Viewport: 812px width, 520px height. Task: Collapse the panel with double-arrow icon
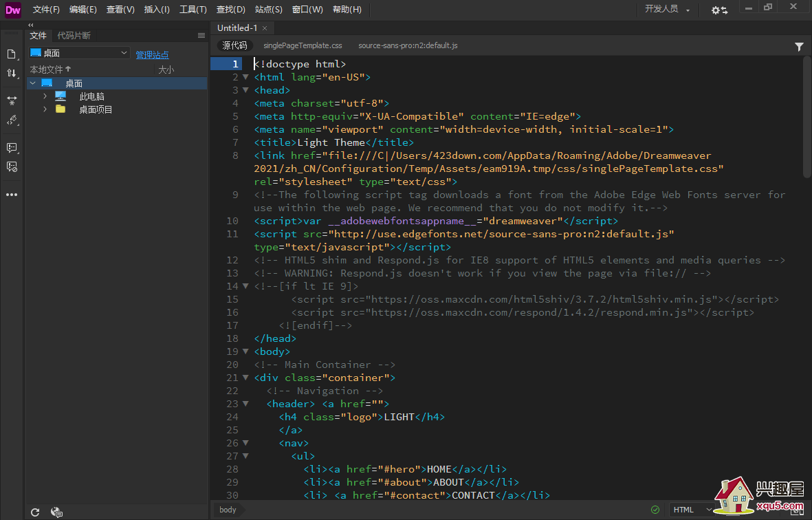click(31, 25)
